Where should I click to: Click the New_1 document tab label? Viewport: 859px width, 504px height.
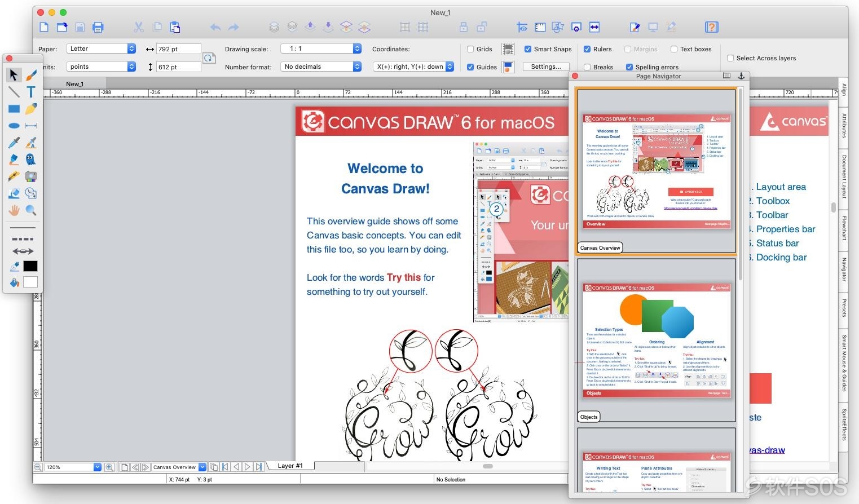(74, 84)
